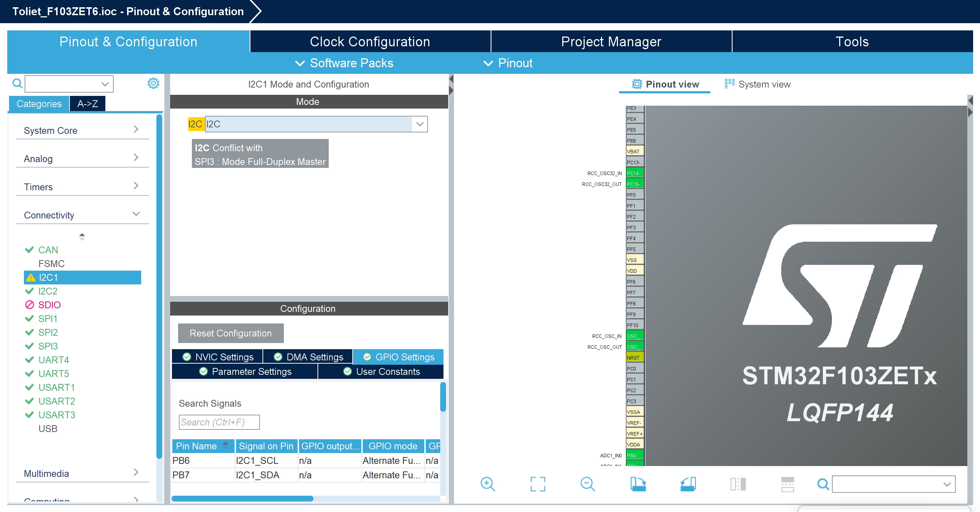Click the VSSA pin on the chip
Viewport: 980px width, 512px height.
point(635,412)
